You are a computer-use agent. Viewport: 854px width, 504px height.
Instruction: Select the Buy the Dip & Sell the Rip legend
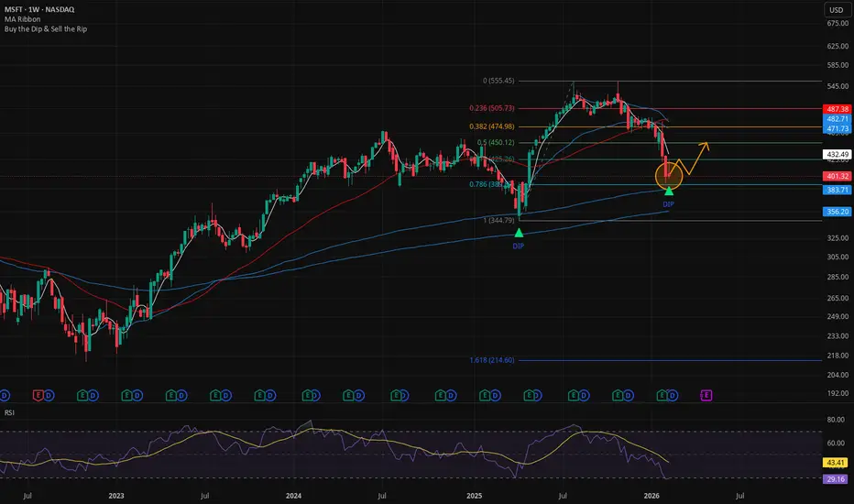coord(46,29)
